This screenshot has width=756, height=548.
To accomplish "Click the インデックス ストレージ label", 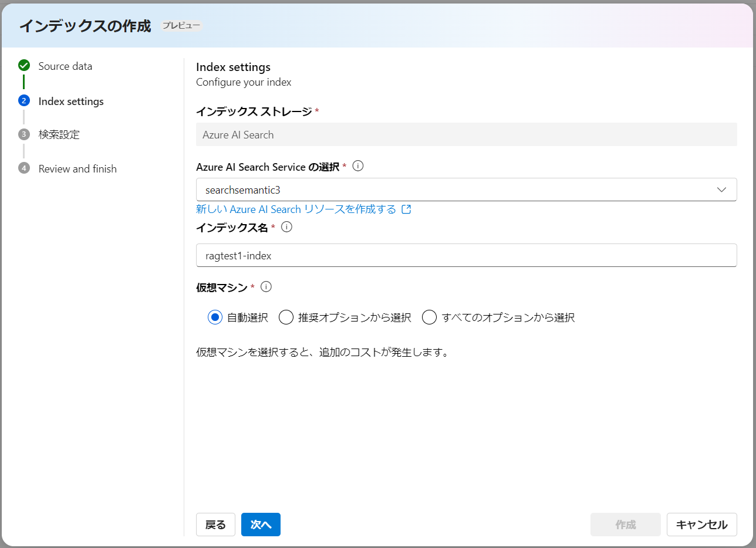I will tap(254, 111).
